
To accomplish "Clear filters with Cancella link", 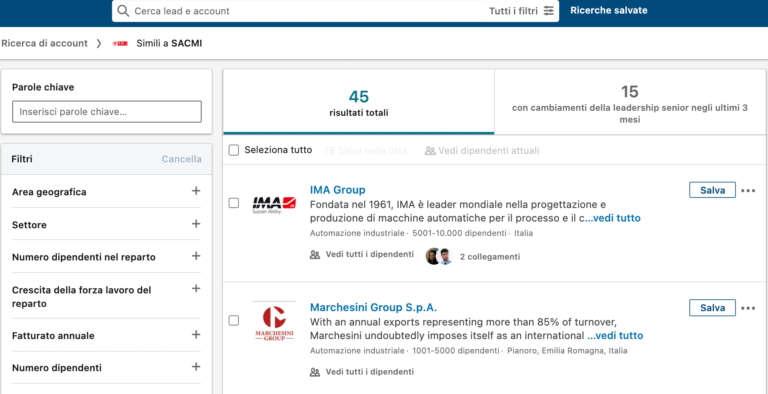I will click(x=182, y=159).
